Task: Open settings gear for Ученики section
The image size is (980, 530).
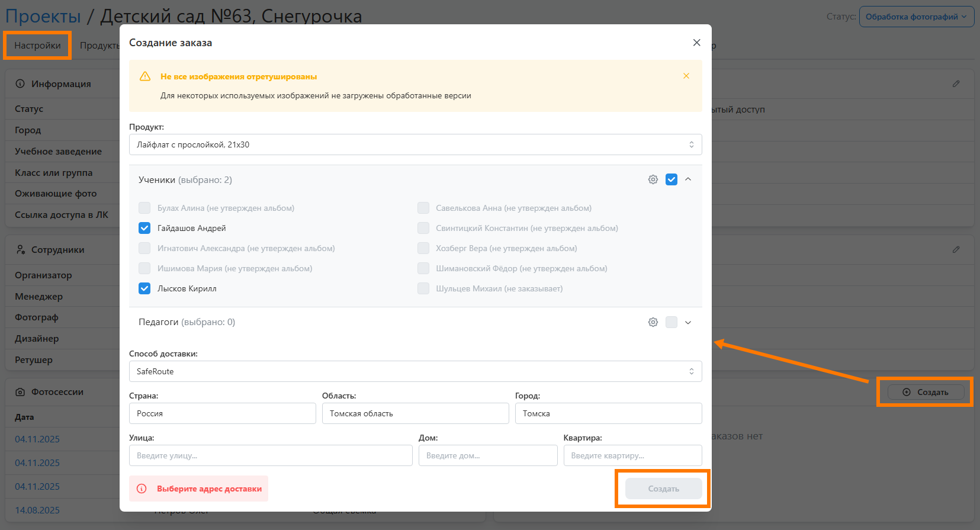Action: [653, 179]
